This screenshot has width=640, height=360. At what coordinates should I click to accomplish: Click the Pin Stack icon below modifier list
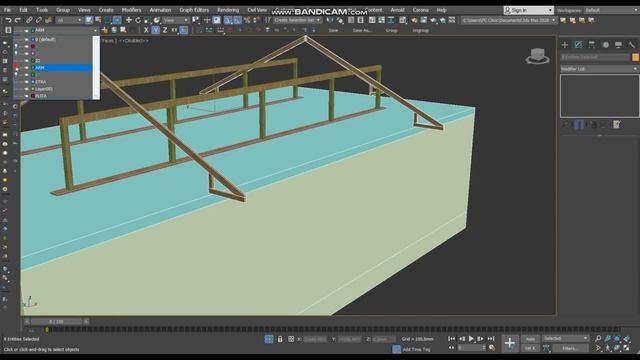565,124
